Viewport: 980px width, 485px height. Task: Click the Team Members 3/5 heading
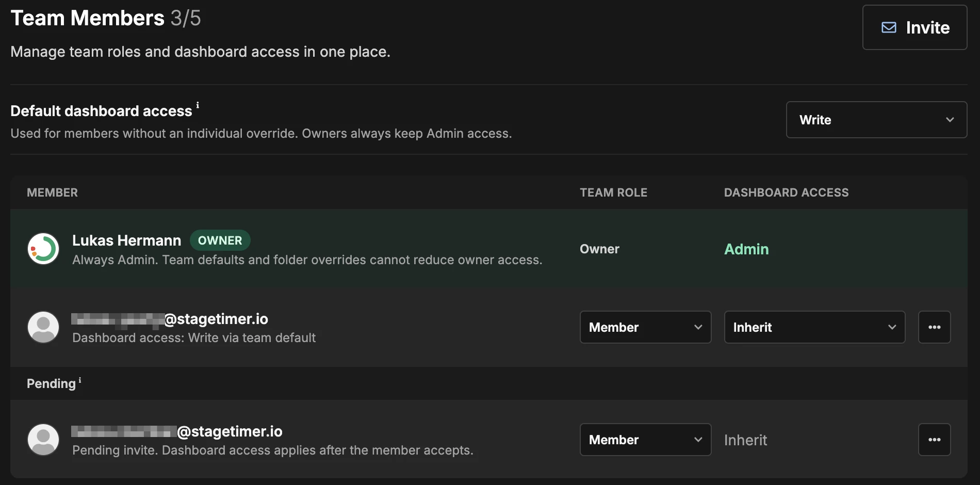click(x=106, y=18)
